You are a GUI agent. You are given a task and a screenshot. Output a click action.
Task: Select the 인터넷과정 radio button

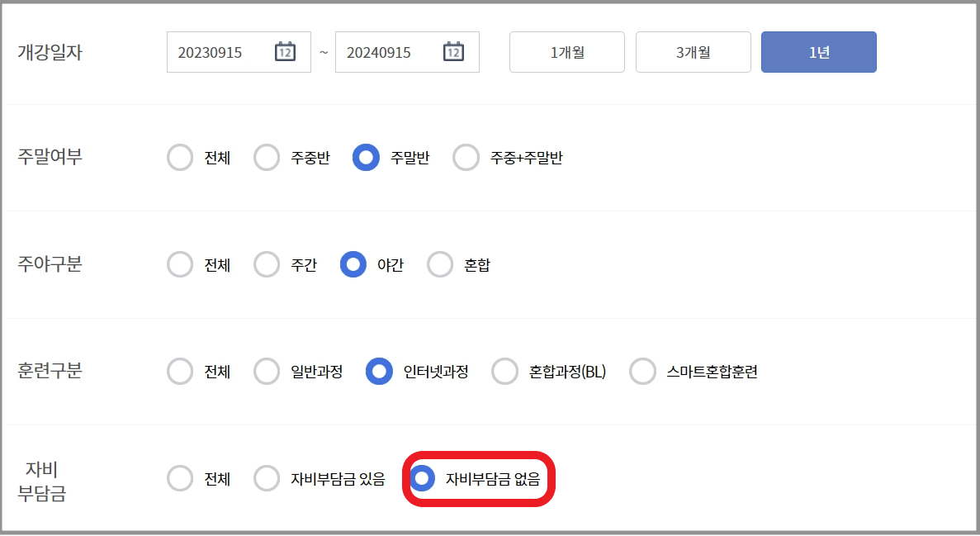coord(379,372)
